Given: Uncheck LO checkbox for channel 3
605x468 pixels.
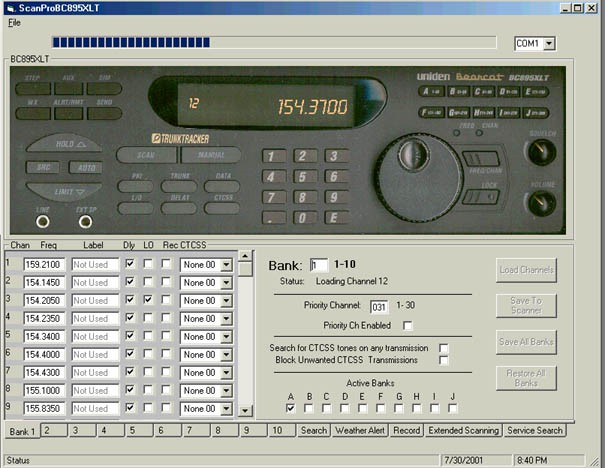Looking at the screenshot, I should point(148,300).
